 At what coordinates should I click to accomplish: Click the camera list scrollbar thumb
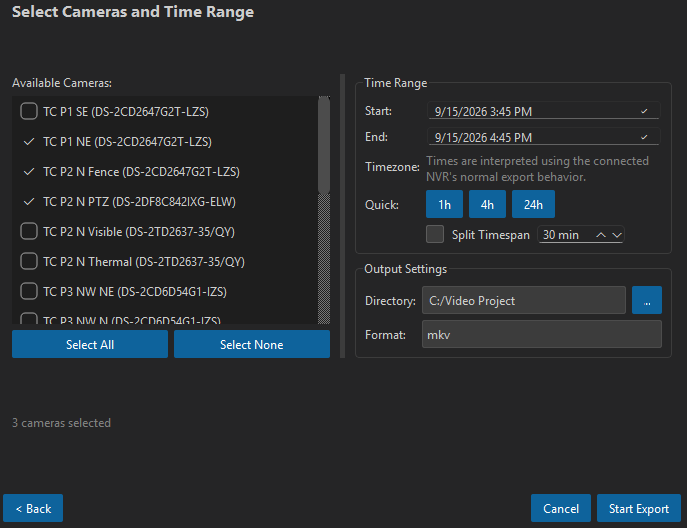(324, 145)
